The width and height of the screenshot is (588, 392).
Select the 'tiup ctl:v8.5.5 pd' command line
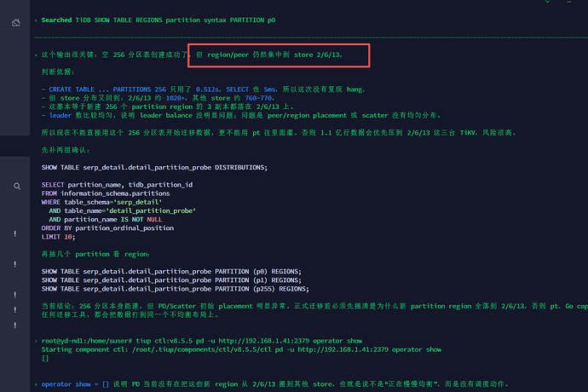click(202, 341)
